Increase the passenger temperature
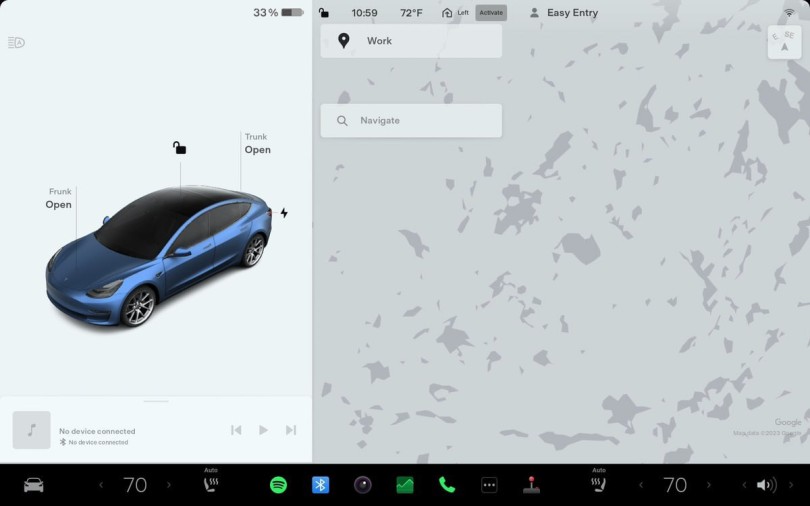Screen dimensions: 810x506 708,485
